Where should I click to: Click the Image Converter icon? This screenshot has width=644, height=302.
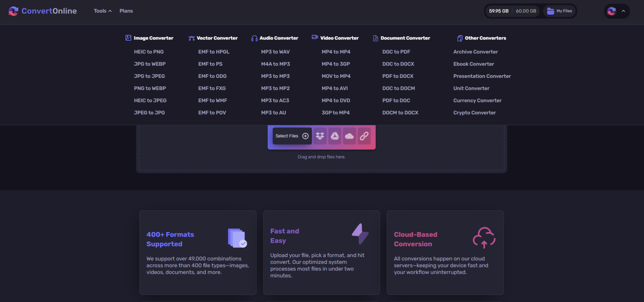(x=128, y=38)
